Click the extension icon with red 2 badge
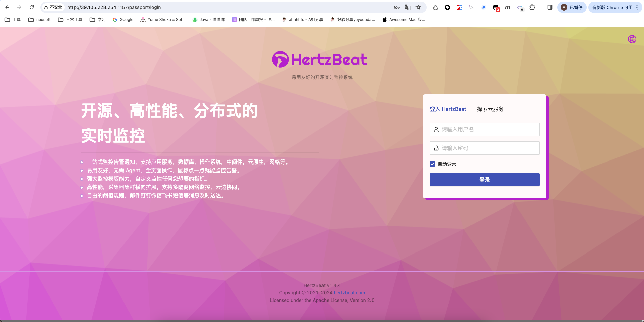 coord(496,8)
